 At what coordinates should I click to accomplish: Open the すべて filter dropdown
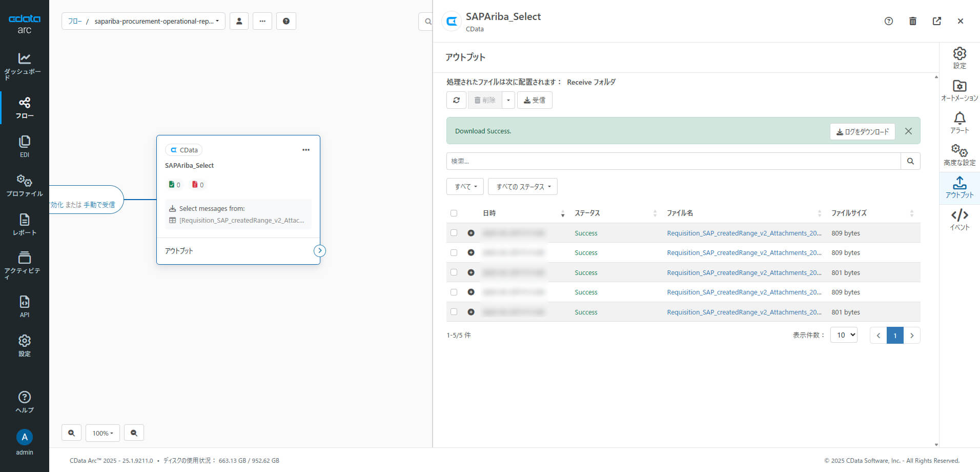465,187
